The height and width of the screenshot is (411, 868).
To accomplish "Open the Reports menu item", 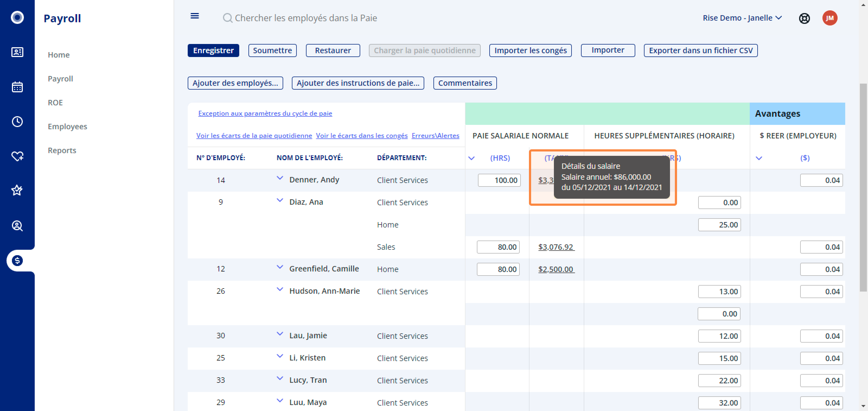I will pos(62,150).
